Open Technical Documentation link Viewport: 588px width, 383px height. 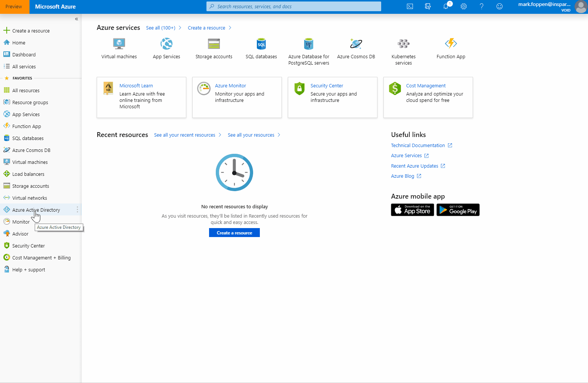point(421,145)
